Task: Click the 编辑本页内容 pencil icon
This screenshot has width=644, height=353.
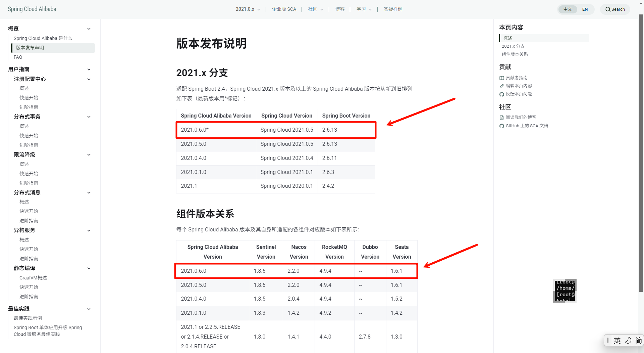Action: [502, 86]
